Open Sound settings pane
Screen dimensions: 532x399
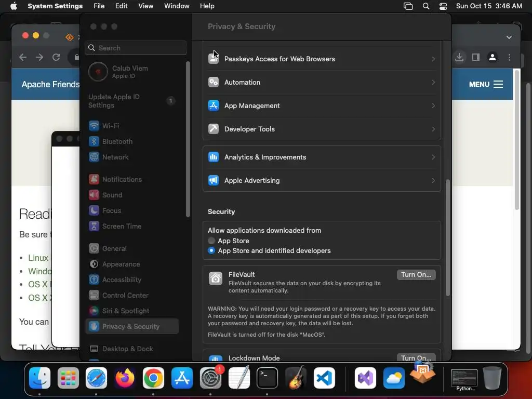(x=132, y=195)
